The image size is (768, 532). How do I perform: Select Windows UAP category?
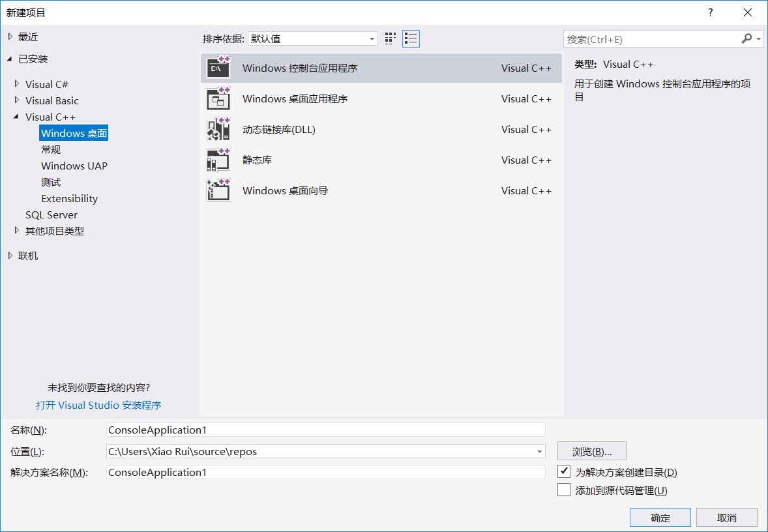click(74, 166)
